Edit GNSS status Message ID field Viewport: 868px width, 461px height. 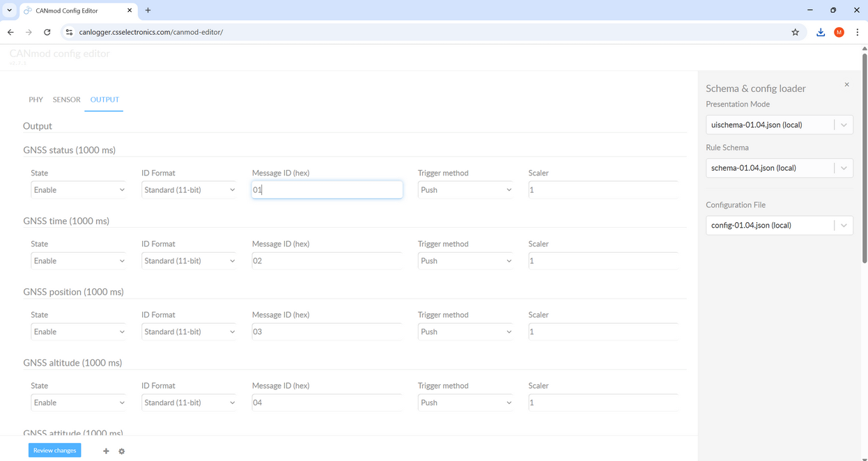point(327,190)
